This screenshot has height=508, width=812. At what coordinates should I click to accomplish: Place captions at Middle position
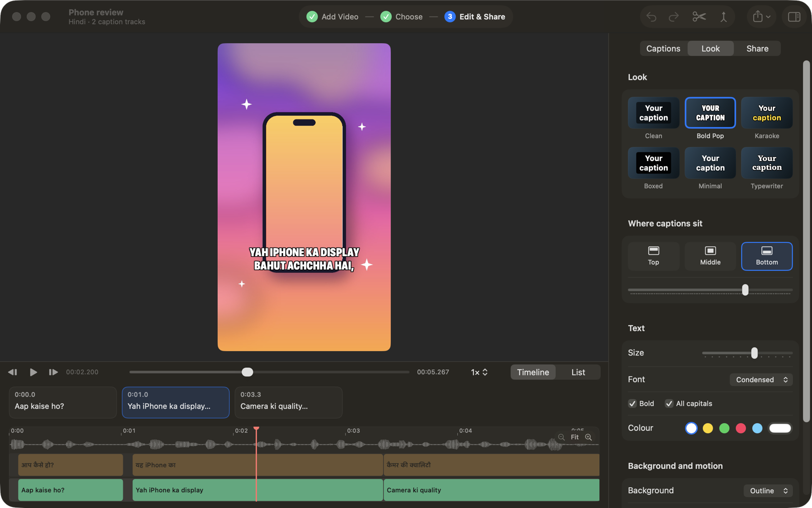[x=710, y=256]
